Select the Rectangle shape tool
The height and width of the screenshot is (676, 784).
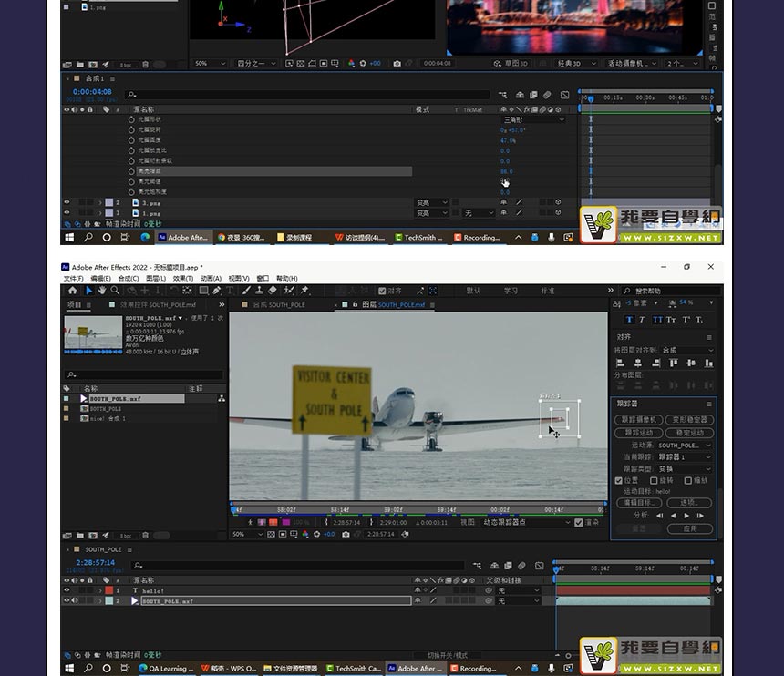point(203,291)
